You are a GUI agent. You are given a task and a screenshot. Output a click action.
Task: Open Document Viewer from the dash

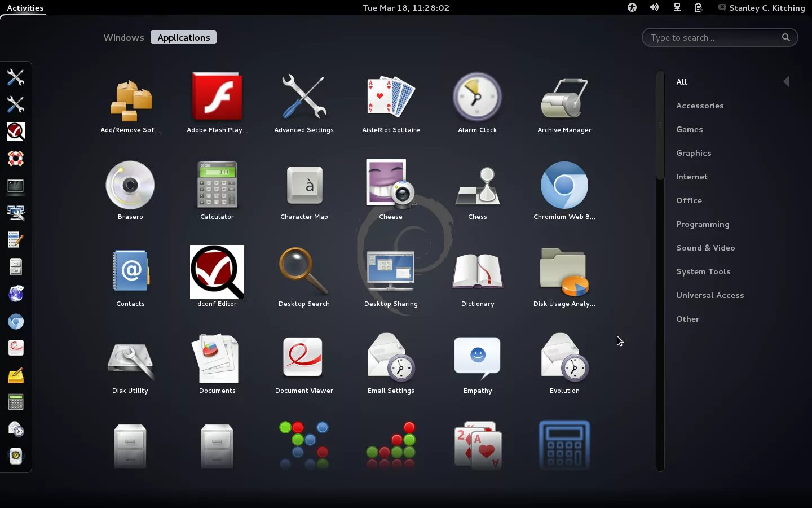tap(16, 348)
